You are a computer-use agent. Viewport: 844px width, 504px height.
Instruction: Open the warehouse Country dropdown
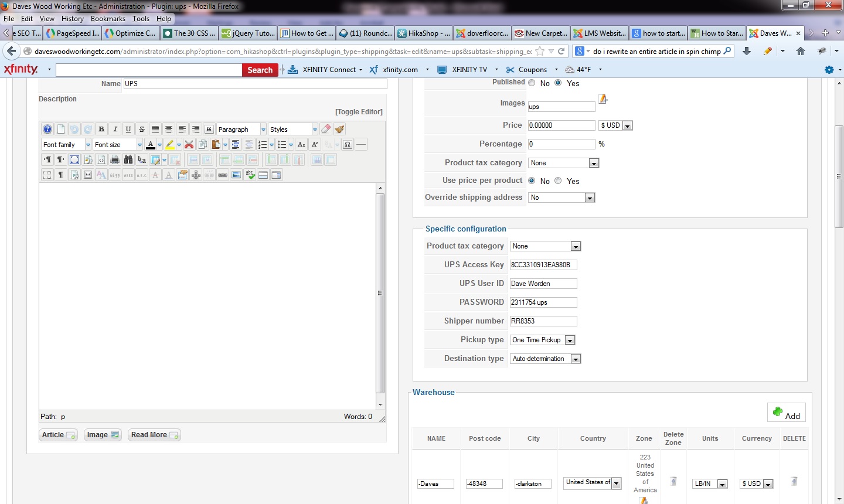593,482
